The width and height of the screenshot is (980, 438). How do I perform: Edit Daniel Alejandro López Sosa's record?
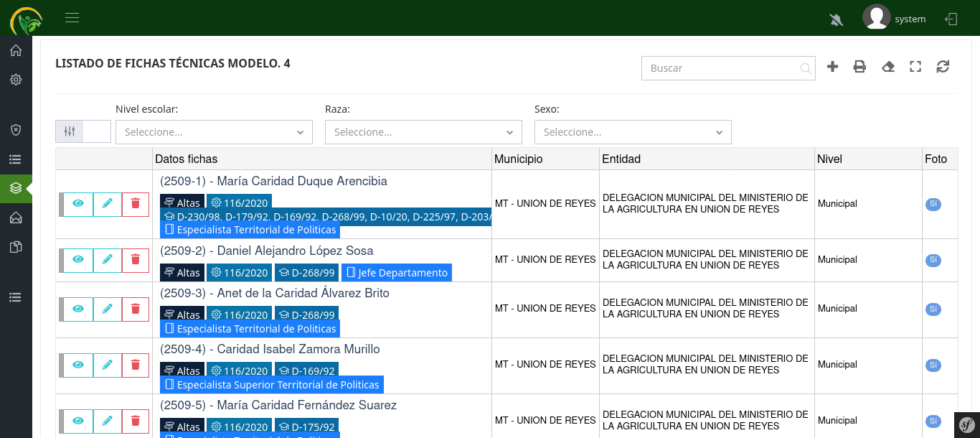pos(107,259)
